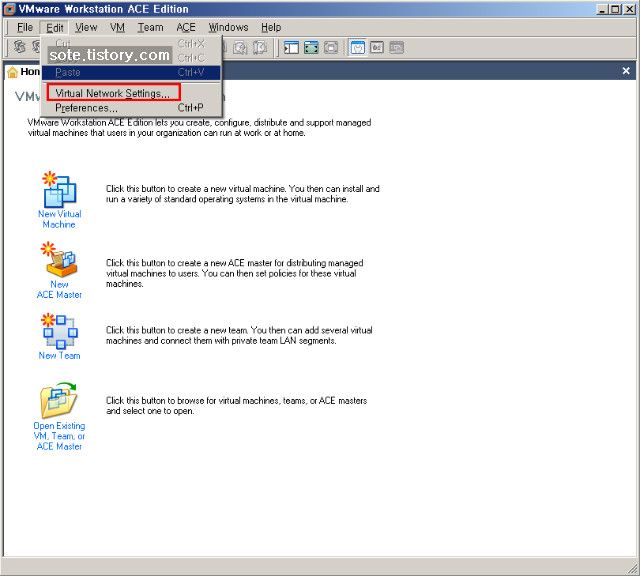Select Paste in the Edit menu
Screen dimensions: 640x576
pos(131,73)
